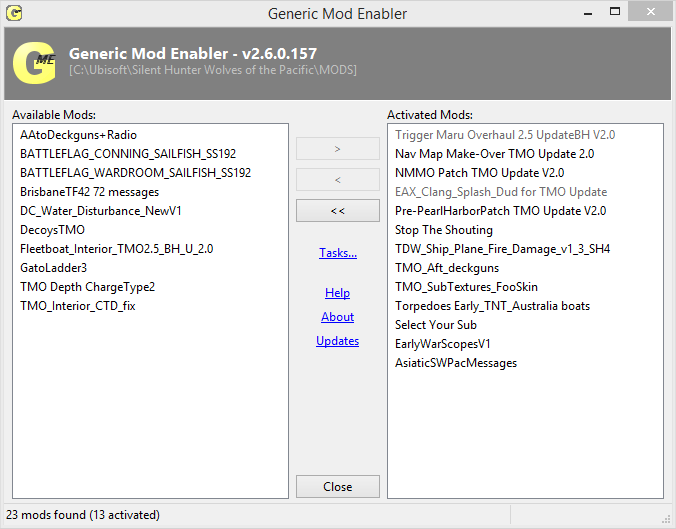This screenshot has height=529, width=676.
Task: Minimize the Generic Mod Enabler window
Action: [587, 13]
